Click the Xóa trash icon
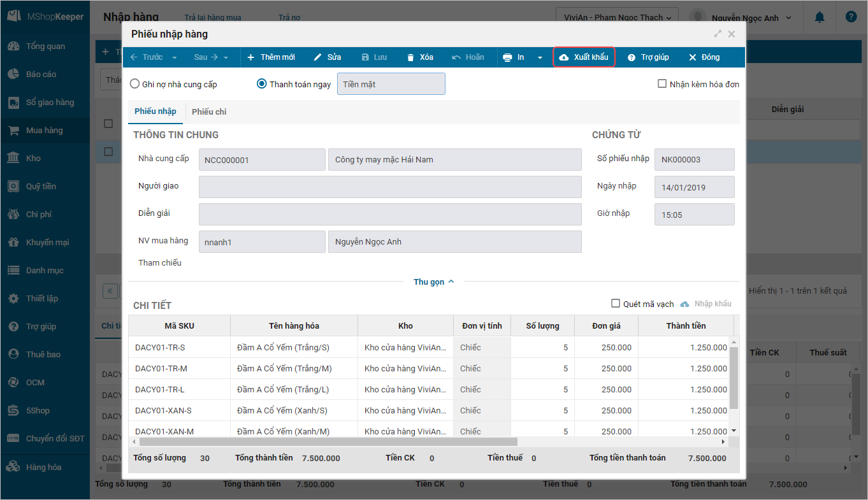The width and height of the screenshot is (868, 500). pyautogui.click(x=410, y=57)
